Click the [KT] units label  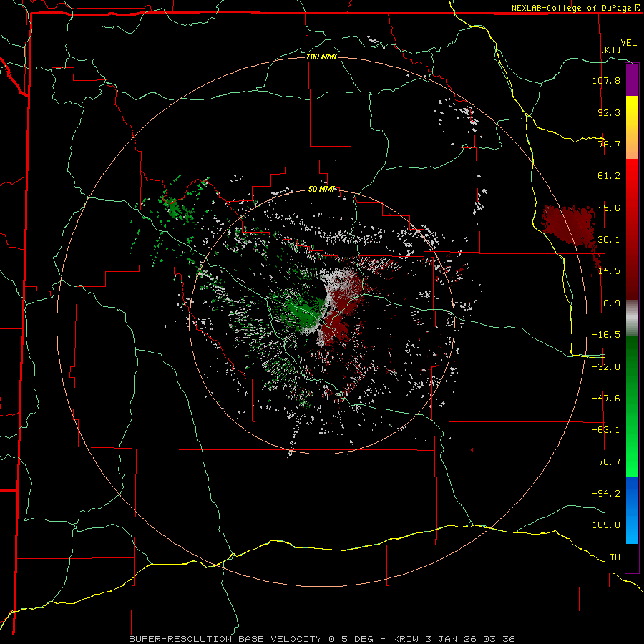click(610, 49)
